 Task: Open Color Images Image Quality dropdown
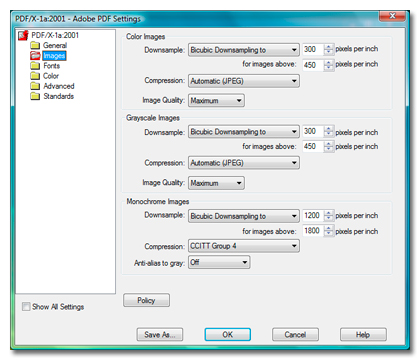click(216, 100)
